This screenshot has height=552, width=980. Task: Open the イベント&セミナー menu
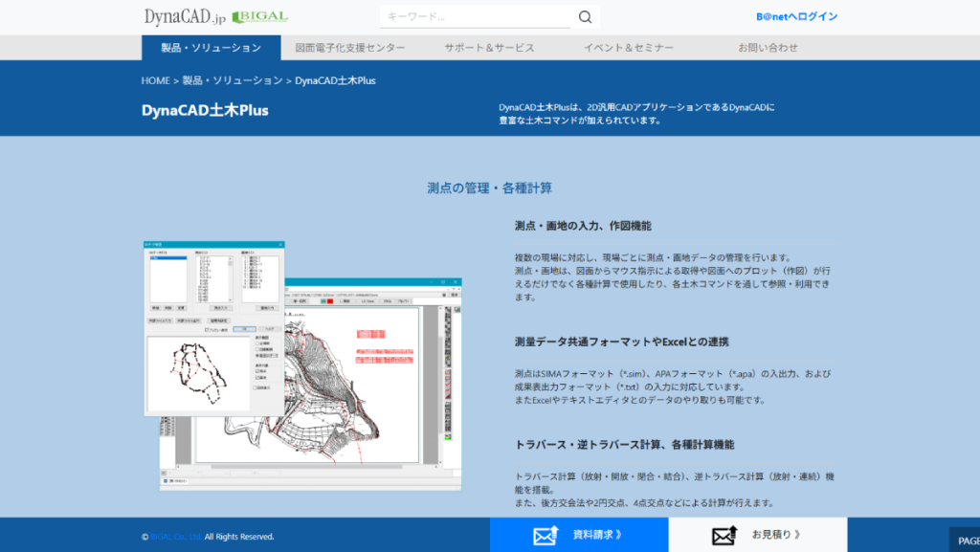coord(629,48)
